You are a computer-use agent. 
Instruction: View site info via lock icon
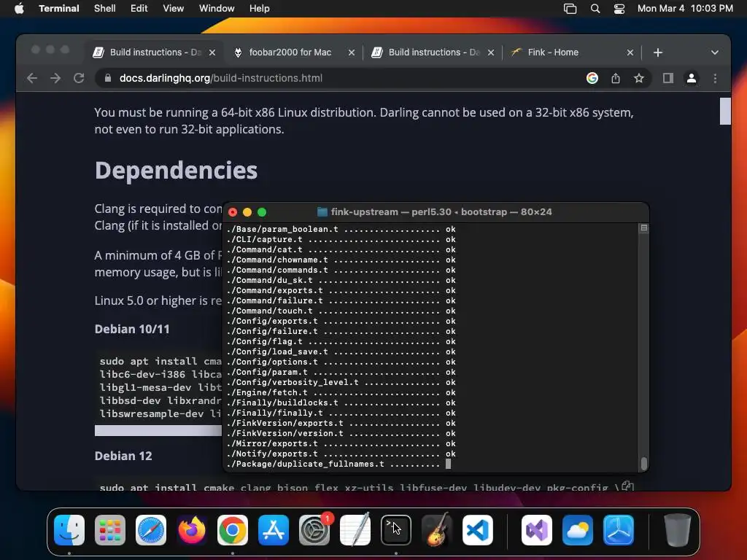point(108,78)
